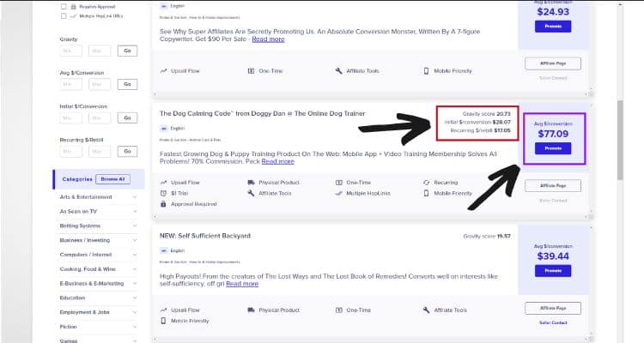
Task: Expand Employment & Jobs category chevron
Action: [x=135, y=312]
